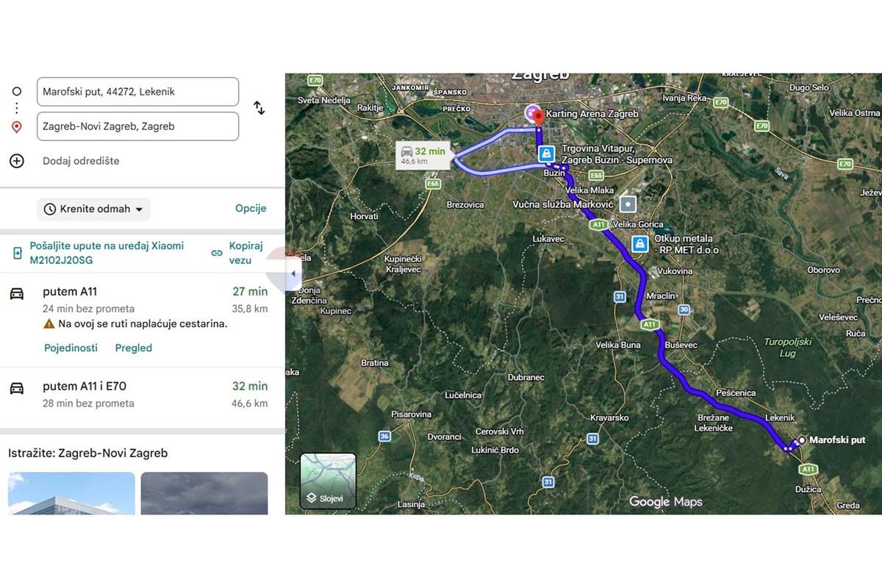The height and width of the screenshot is (588, 882).
Task: Click the Pešćenica label on map
Action: (x=736, y=393)
